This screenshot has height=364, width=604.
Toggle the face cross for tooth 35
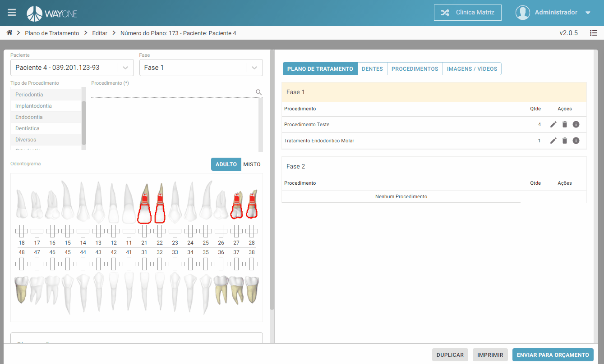206,264
